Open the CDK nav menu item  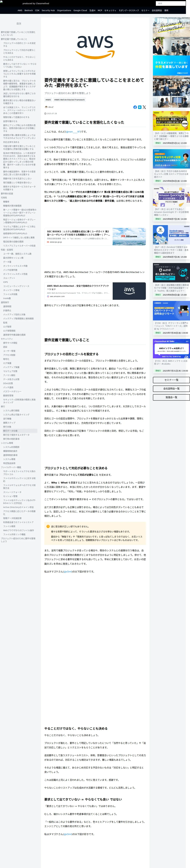pos(37,10)
